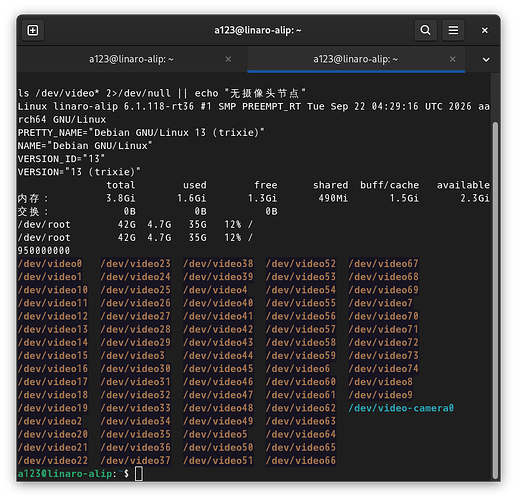Close the first terminal tab
The image size is (517, 500).
[x=228, y=59]
